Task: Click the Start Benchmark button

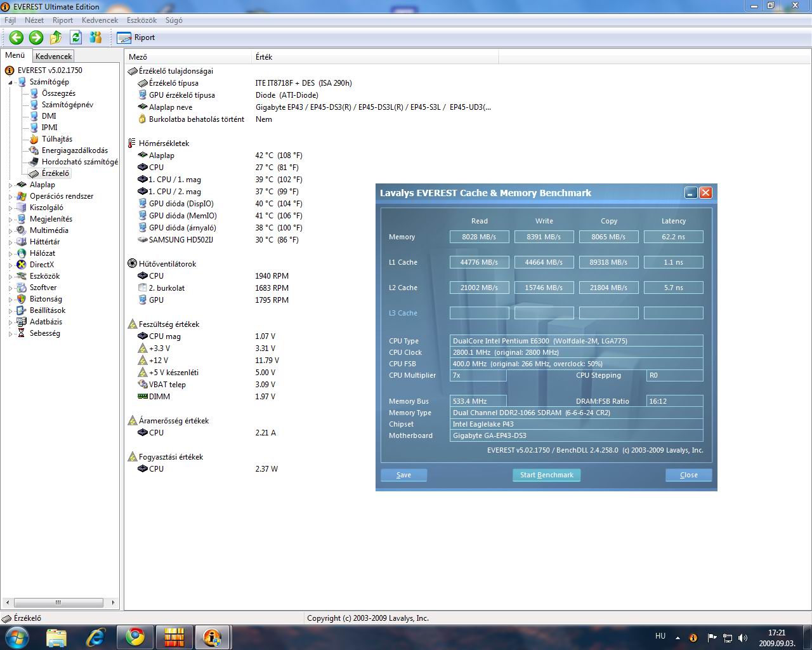Action: [546, 475]
